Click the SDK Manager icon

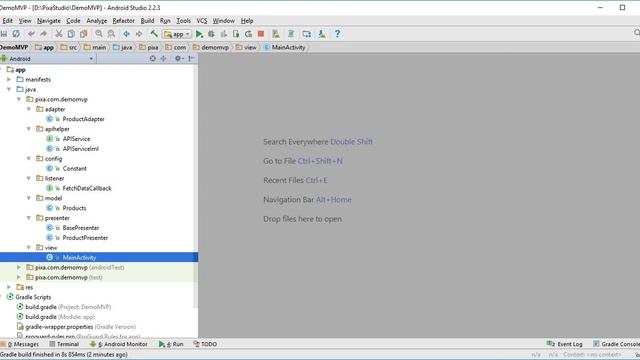[322, 34]
